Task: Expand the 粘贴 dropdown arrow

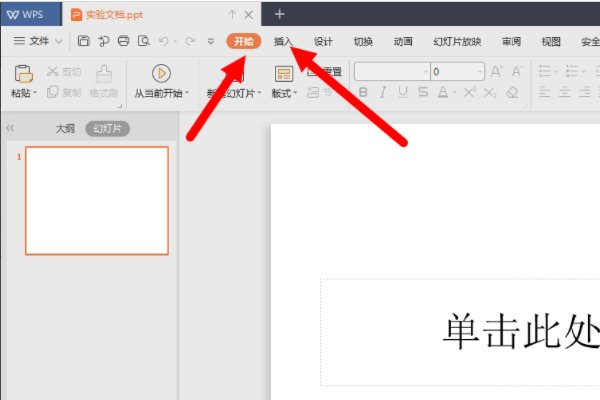Action: point(35,93)
